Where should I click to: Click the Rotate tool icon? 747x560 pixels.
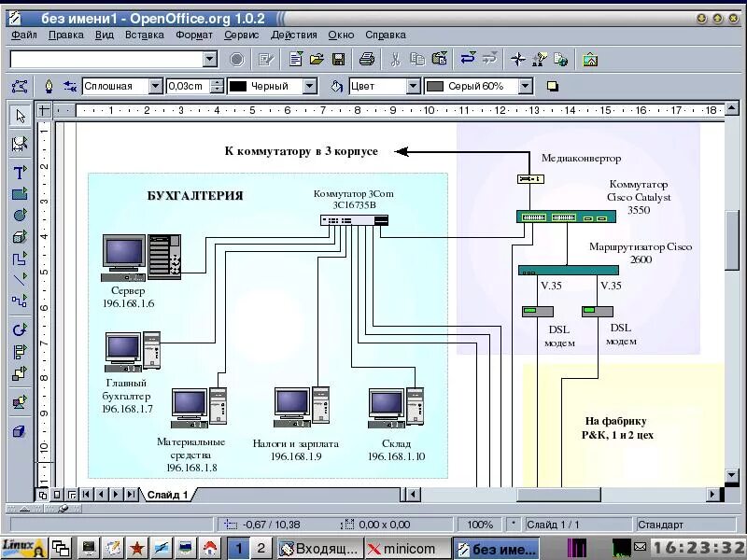coord(19,329)
